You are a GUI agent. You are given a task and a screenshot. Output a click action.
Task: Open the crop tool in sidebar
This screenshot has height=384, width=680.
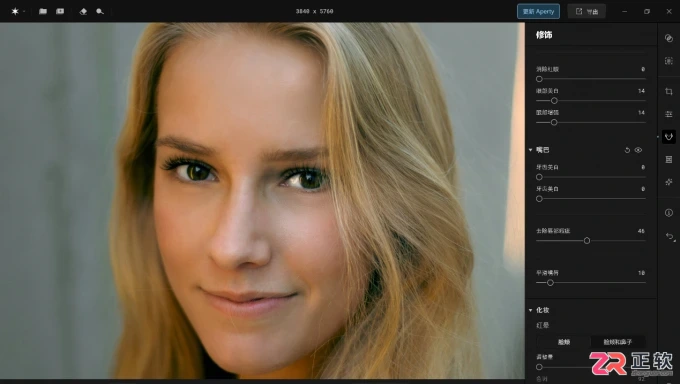pyautogui.click(x=669, y=92)
